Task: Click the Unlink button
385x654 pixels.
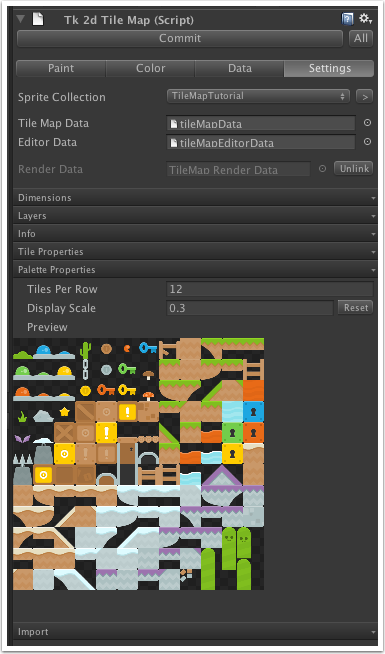Action: (354, 169)
